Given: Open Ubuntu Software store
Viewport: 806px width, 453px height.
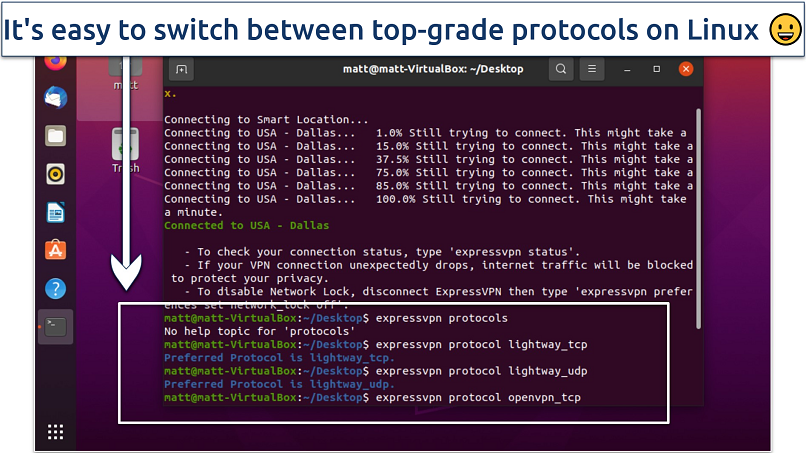Looking at the screenshot, I should 56,250.
